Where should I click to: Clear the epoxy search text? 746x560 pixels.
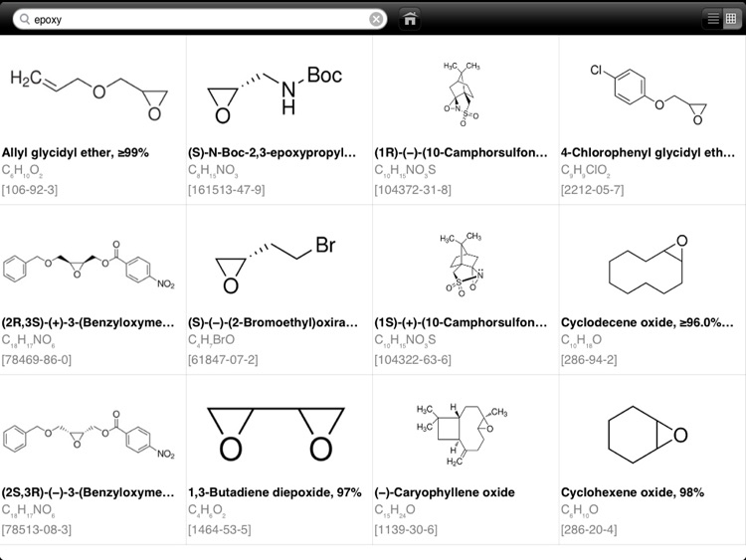(376, 19)
